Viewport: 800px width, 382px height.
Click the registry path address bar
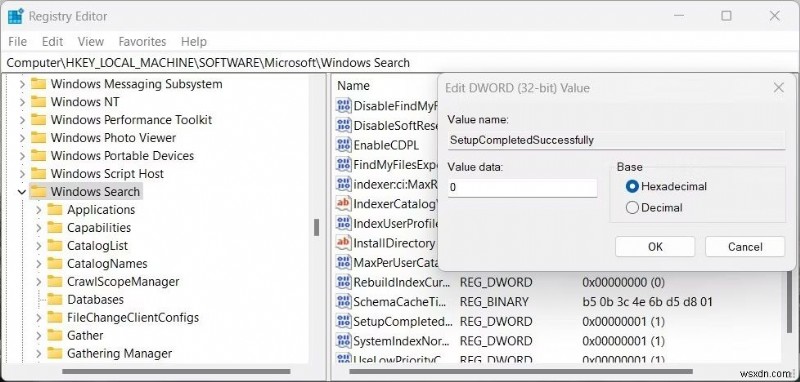pyautogui.click(x=400, y=63)
